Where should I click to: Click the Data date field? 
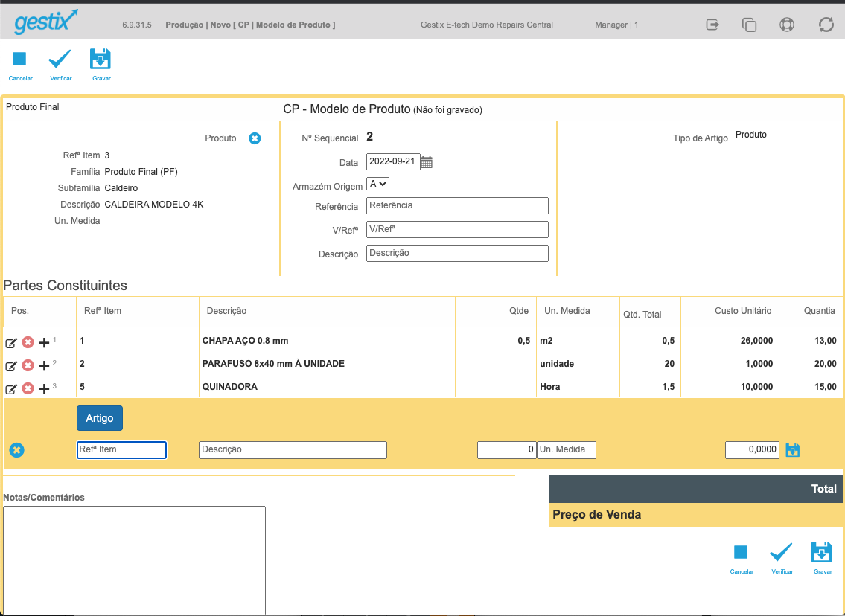point(393,161)
